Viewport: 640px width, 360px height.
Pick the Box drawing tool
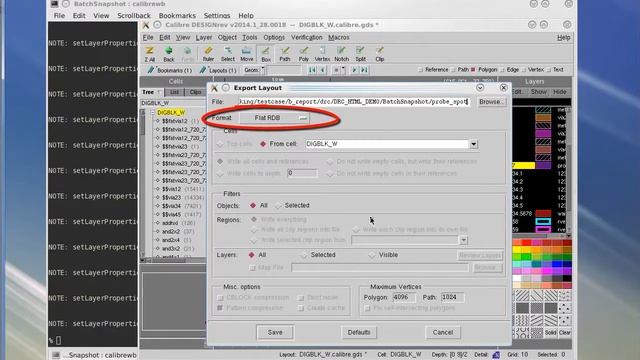click(x=266, y=54)
